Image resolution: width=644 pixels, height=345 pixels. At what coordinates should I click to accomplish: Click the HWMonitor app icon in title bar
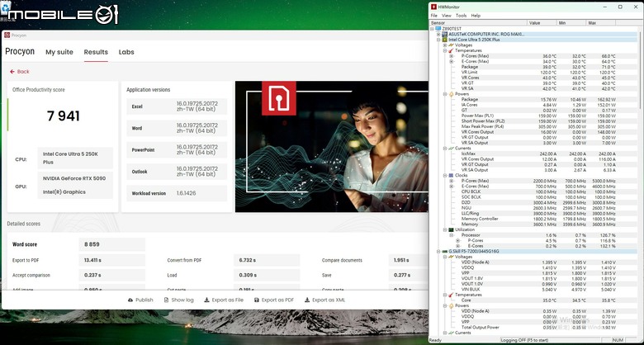click(433, 7)
